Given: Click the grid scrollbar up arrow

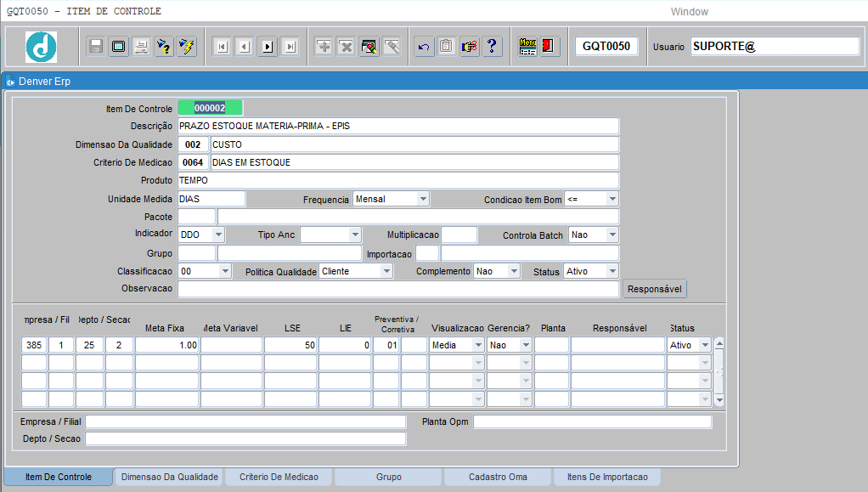Looking at the screenshot, I should pyautogui.click(x=719, y=343).
